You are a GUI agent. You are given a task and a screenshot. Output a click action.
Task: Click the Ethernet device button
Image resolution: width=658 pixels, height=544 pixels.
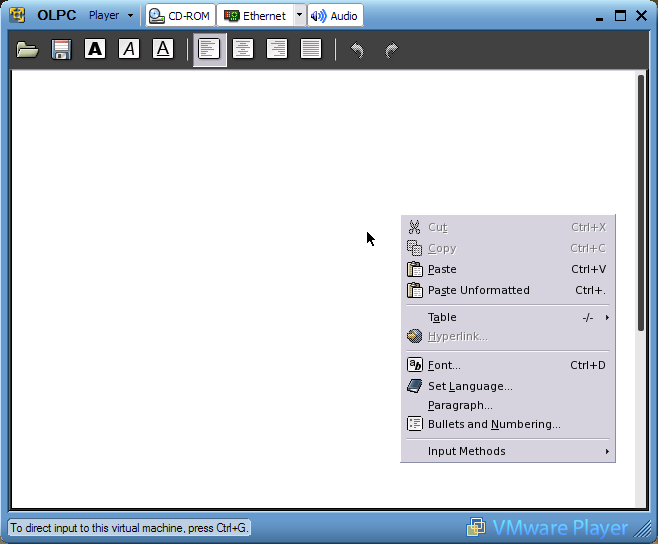point(256,16)
